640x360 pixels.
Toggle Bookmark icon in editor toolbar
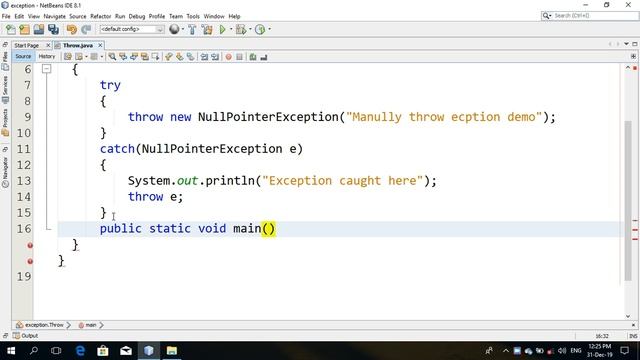click(x=191, y=57)
